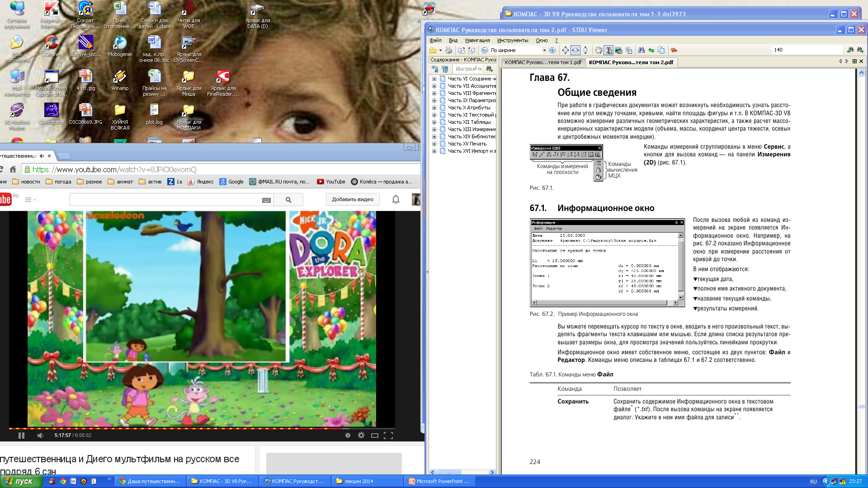This screenshot has height=488, width=868.
Task: Pause the YouTube video
Action: click(x=21, y=435)
